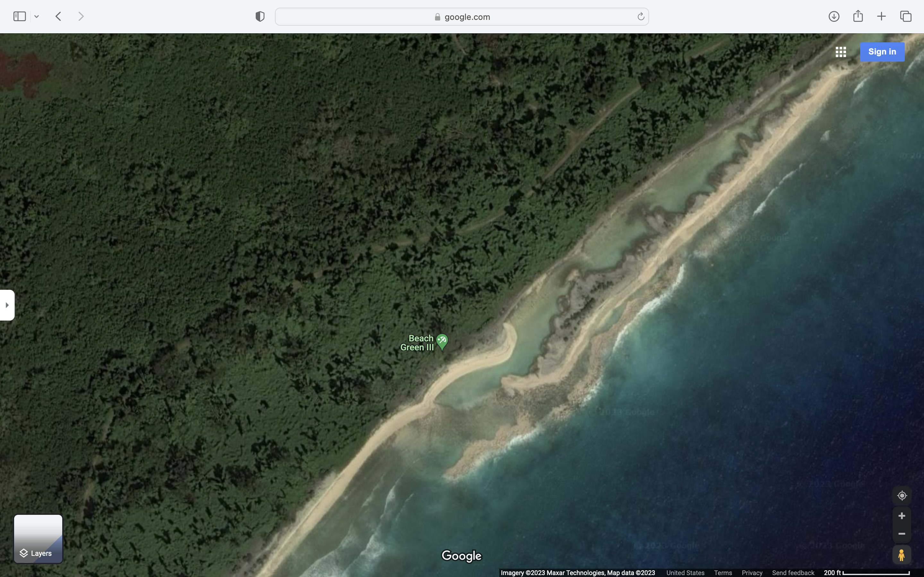The height and width of the screenshot is (577, 924).
Task: Expand the collapsed side panel
Action: (x=7, y=305)
